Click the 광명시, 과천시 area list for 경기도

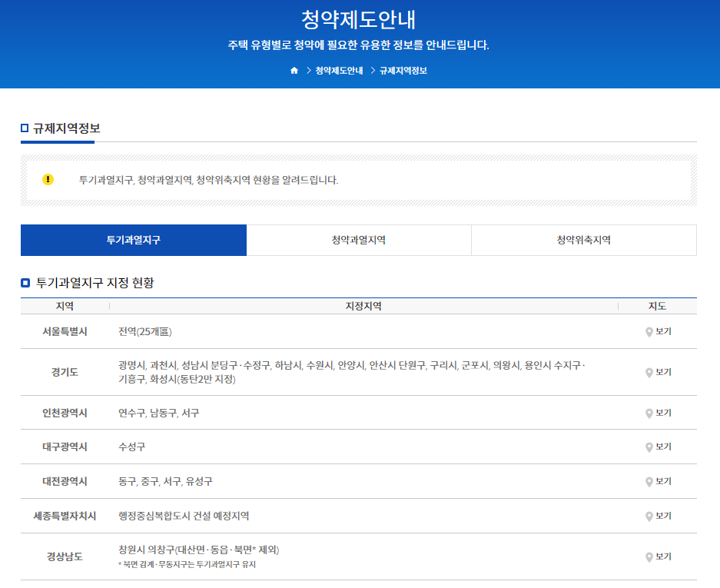pos(352,372)
